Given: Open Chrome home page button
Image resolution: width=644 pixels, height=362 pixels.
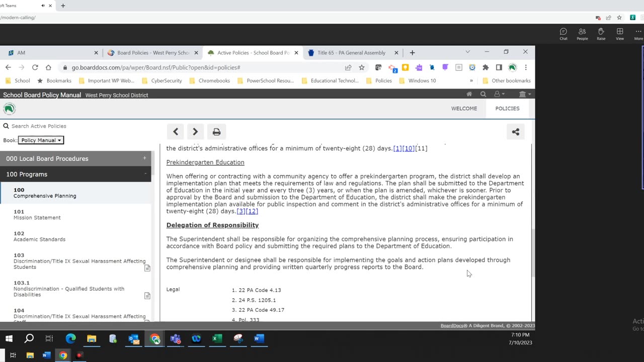Looking at the screenshot, I should coord(48,67).
